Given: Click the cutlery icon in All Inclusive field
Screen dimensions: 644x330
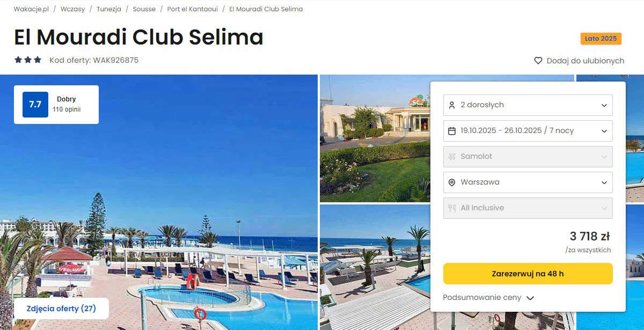Looking at the screenshot, I should pyautogui.click(x=452, y=208).
